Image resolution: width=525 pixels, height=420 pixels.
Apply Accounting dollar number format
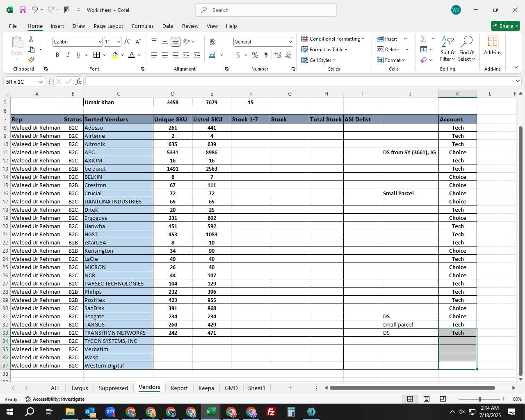tap(238, 55)
